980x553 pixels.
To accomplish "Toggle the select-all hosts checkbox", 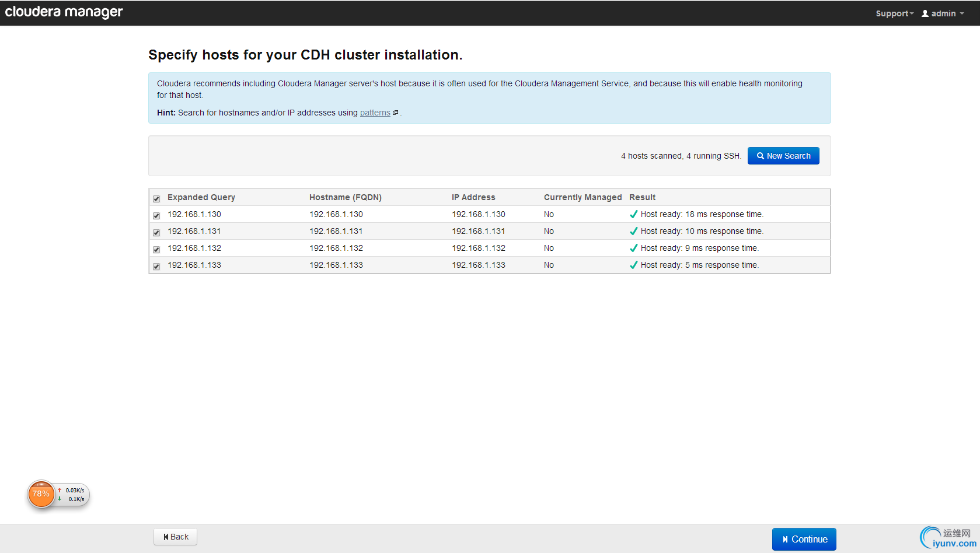I will pyautogui.click(x=156, y=199).
